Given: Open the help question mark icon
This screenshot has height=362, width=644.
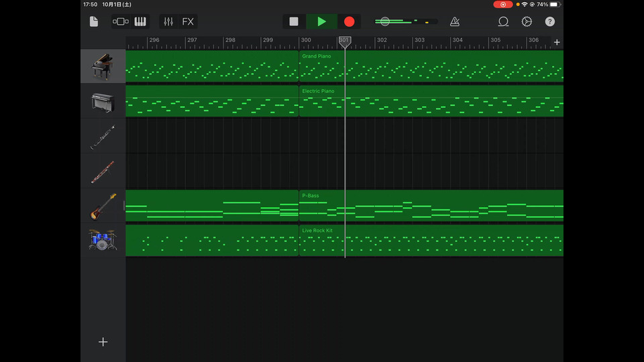Looking at the screenshot, I should pyautogui.click(x=549, y=21).
